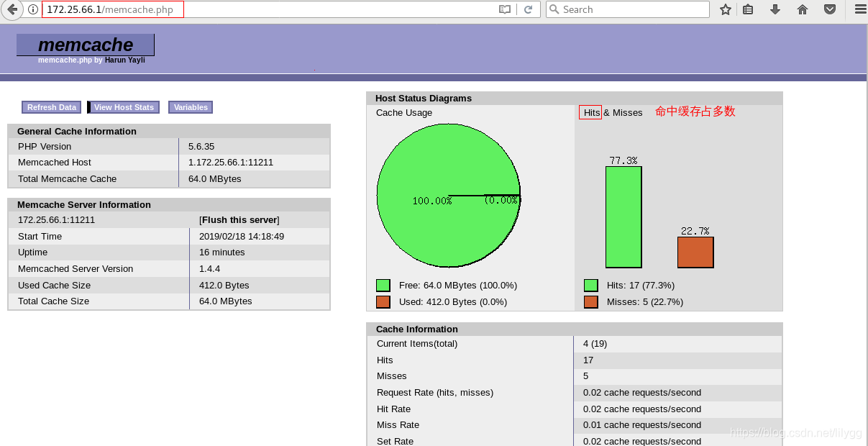The height and width of the screenshot is (446, 868).
Task: Click the Memcache Server Information header
Action: (169, 205)
